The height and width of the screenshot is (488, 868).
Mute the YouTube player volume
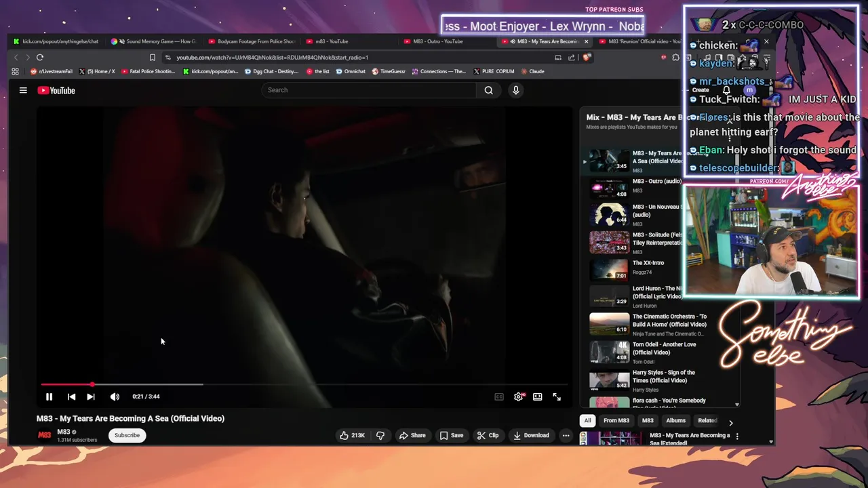115,396
